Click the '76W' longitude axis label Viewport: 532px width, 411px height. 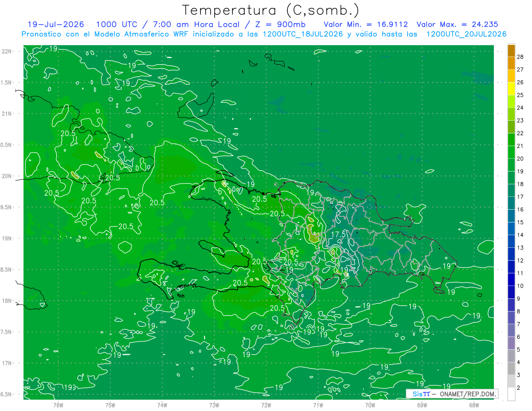58,405
